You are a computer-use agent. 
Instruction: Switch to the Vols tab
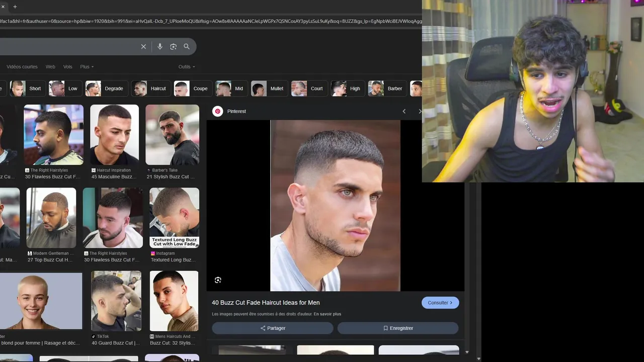pyautogui.click(x=68, y=67)
